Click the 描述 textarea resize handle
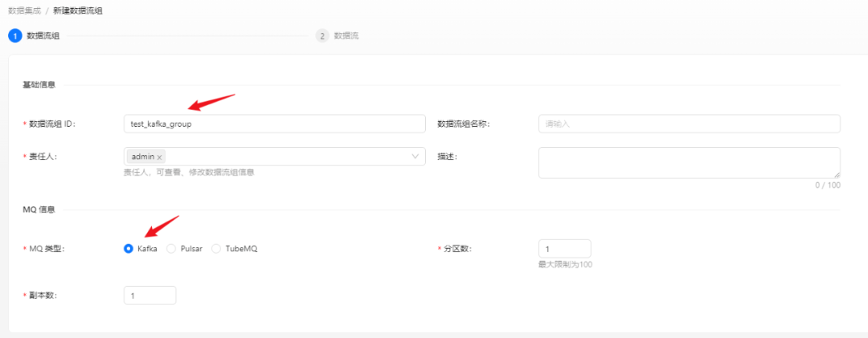Viewport: 868px width, 338px height. tap(836, 174)
